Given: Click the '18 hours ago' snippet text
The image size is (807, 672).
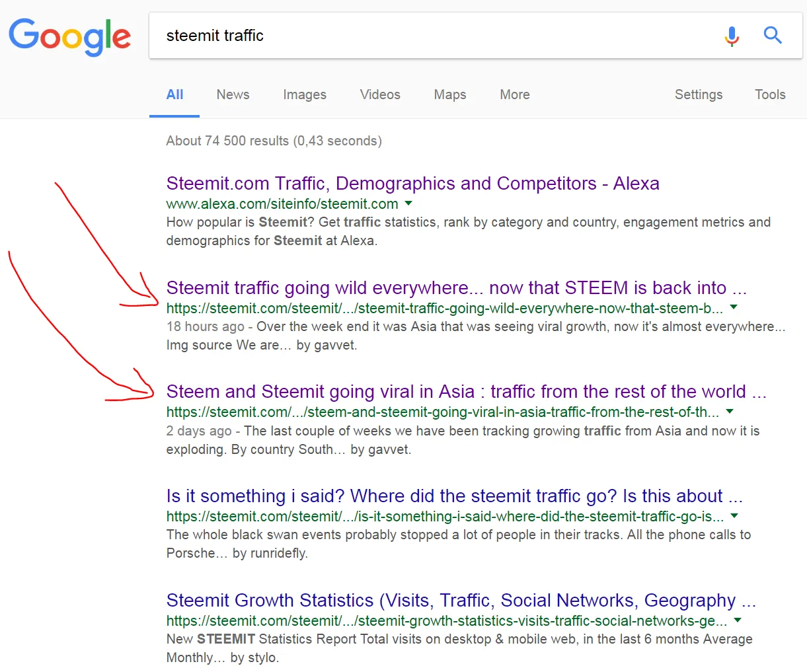Looking at the screenshot, I should [205, 326].
